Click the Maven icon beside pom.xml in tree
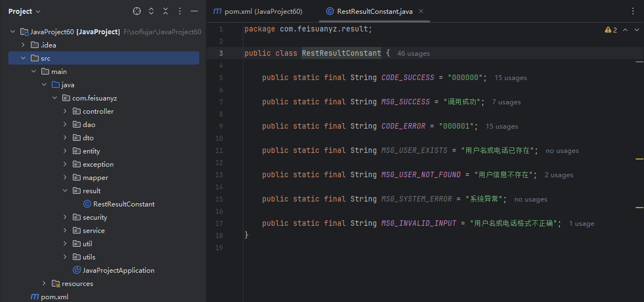Viewport: 644px width, 302px height. (x=35, y=296)
